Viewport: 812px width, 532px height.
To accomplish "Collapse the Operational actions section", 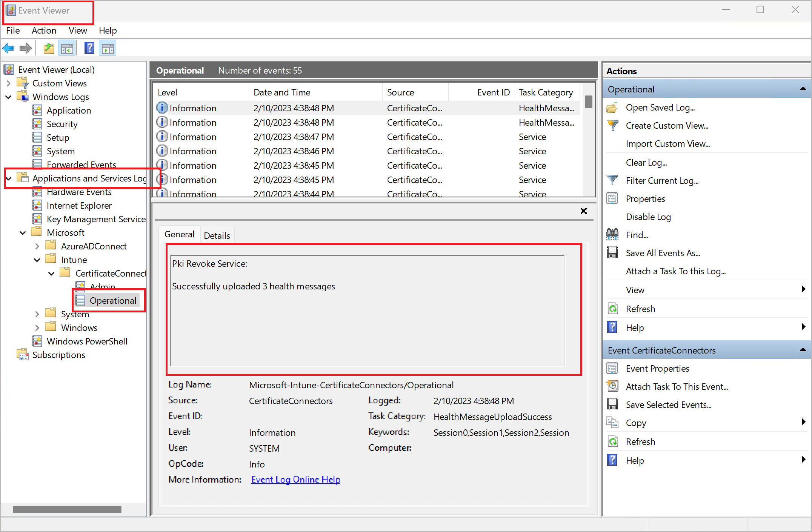I will [803, 89].
